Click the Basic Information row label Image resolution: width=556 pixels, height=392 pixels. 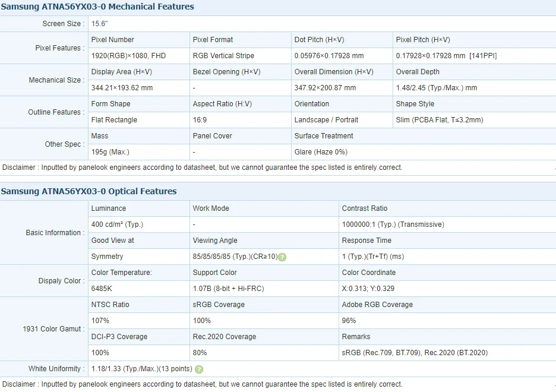click(55, 233)
